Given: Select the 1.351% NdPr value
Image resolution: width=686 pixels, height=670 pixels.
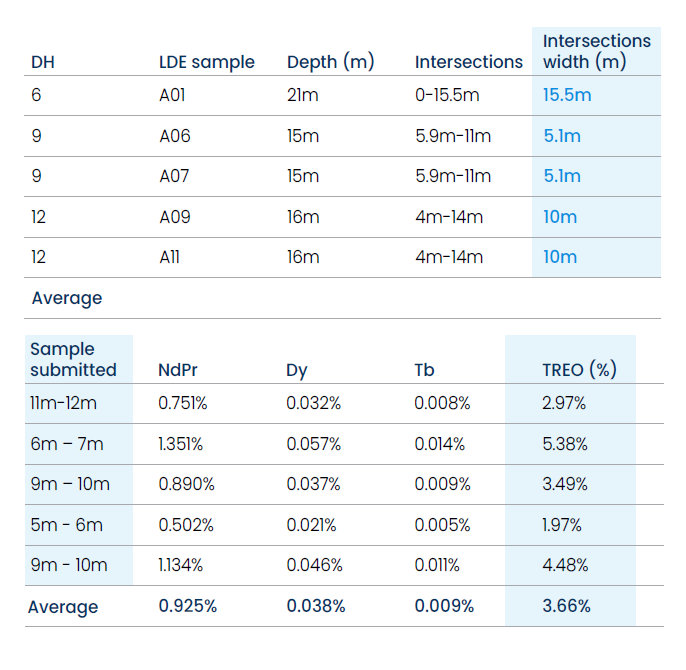Looking at the screenshot, I should pos(180,444).
